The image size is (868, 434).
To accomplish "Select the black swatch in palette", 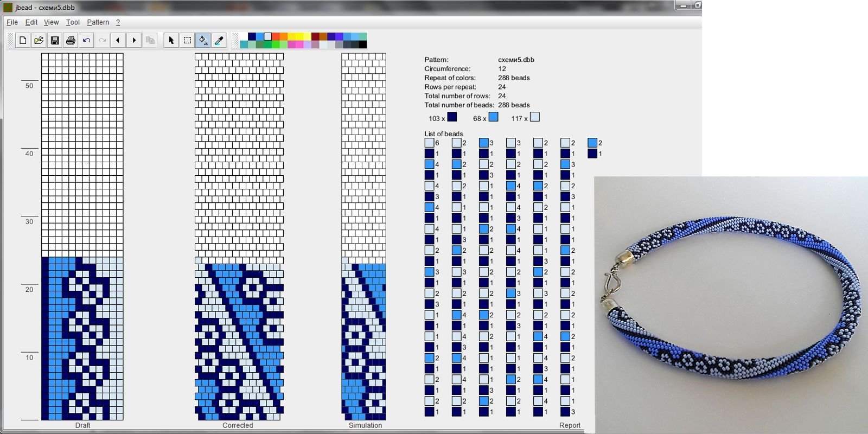I will pos(362,44).
